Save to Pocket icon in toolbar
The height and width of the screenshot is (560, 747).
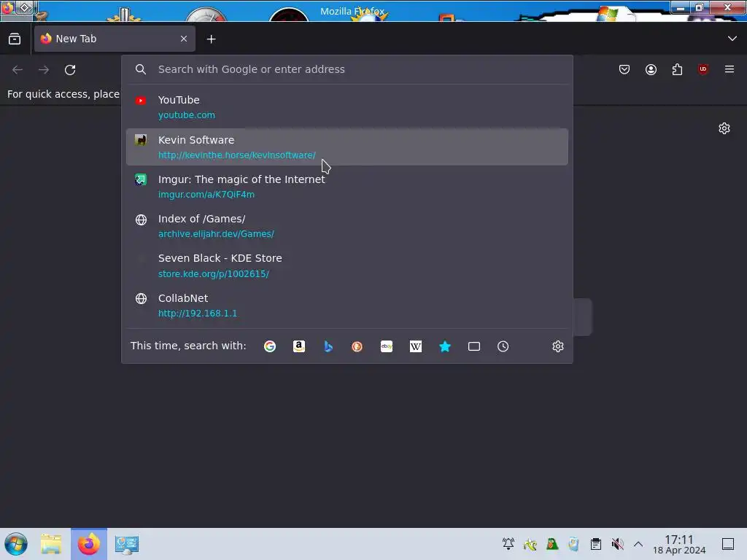[624, 69]
